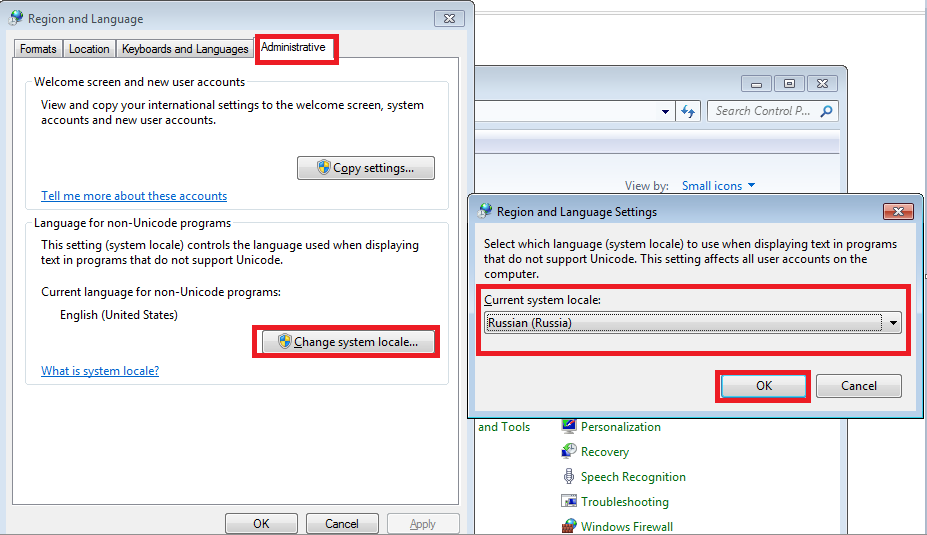Click the Troubleshooting icon
Screen dimensions: 927x535
569,502
